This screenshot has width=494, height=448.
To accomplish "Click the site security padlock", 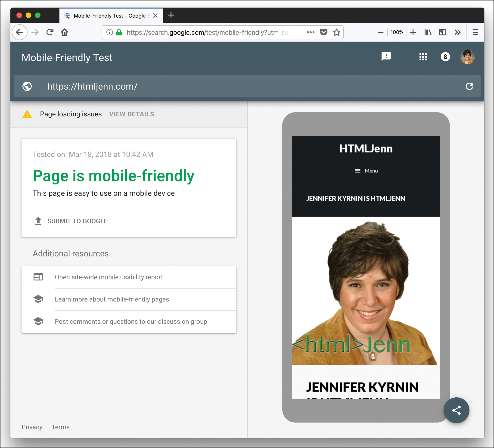I will (x=119, y=32).
